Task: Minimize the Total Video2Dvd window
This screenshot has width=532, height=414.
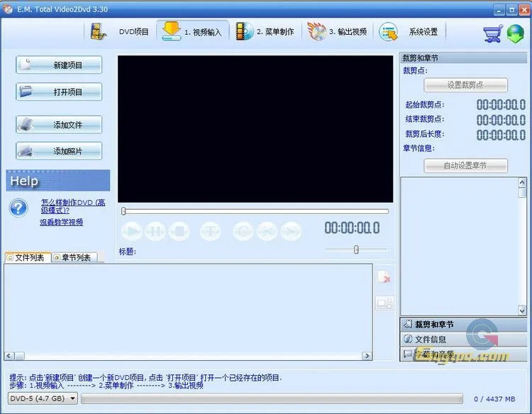Action: (499, 10)
